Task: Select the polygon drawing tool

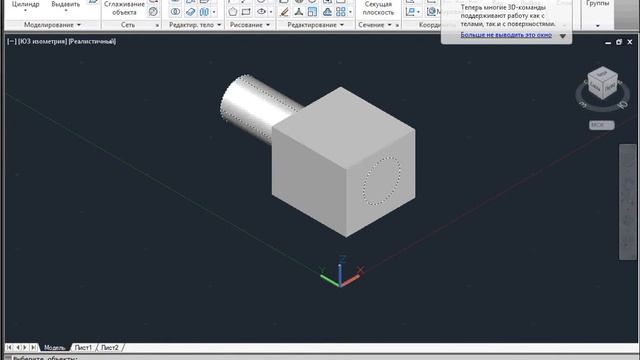Action: coord(233,12)
